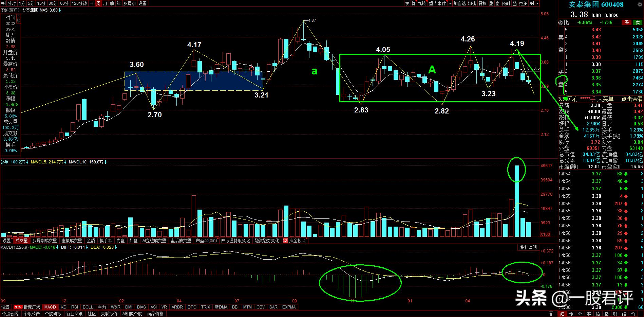Viewport: 644px width, 317px height.
Task: Select the 60分 period tab
Action: [64, 3]
